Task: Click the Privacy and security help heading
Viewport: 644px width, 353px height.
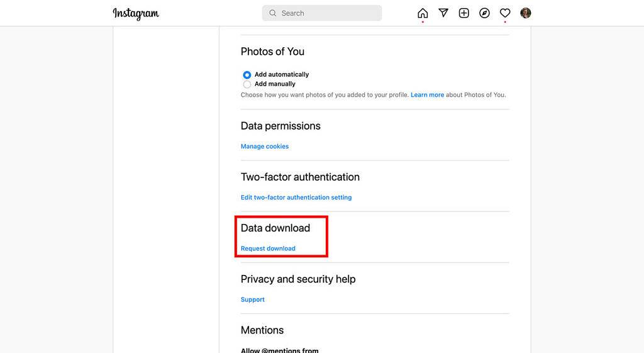Action: [298, 279]
